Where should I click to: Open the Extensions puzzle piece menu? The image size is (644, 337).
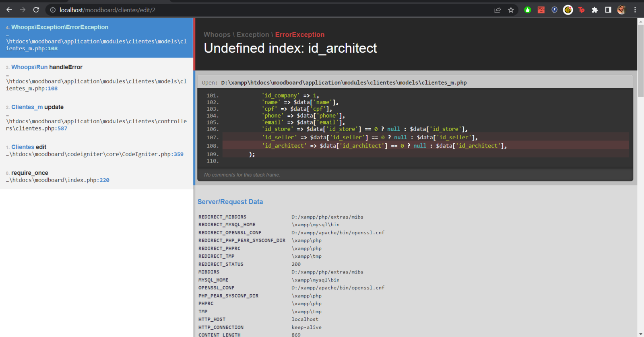[x=594, y=10]
